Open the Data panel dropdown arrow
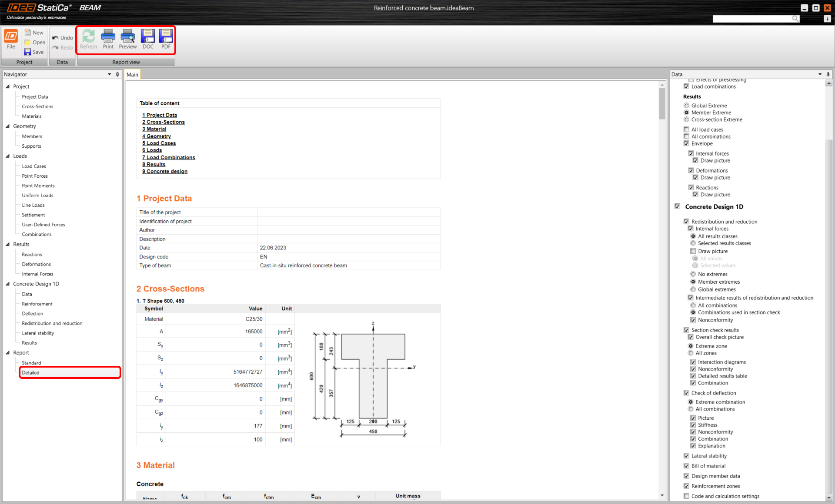 [820, 74]
